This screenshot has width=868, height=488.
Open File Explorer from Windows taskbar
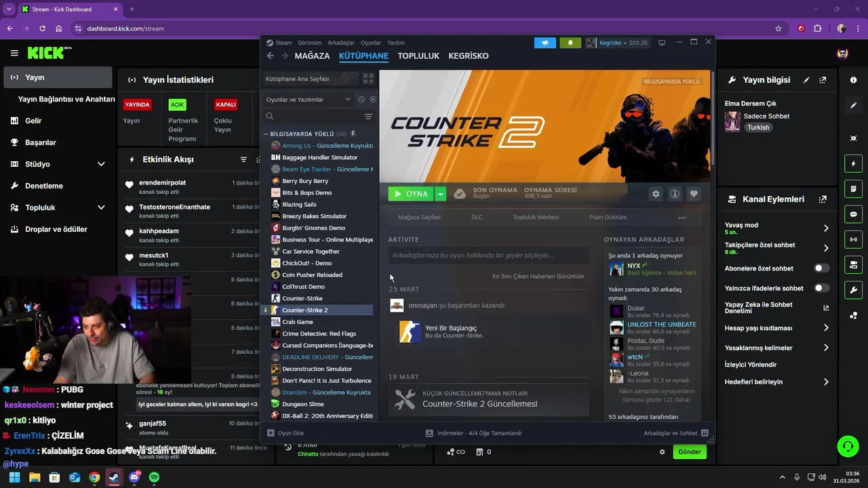click(x=35, y=477)
